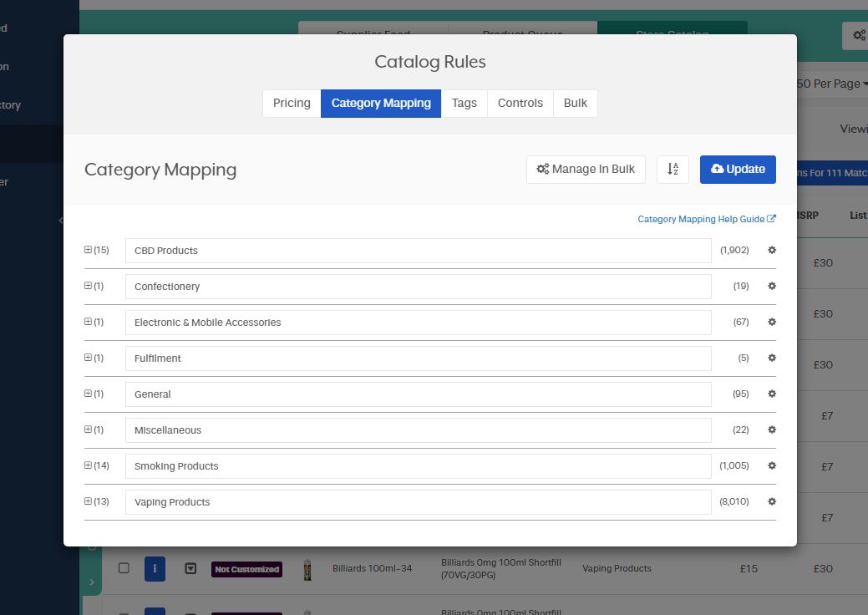Select the Category Mapping tab
The width and height of the screenshot is (868, 615).
click(x=381, y=104)
